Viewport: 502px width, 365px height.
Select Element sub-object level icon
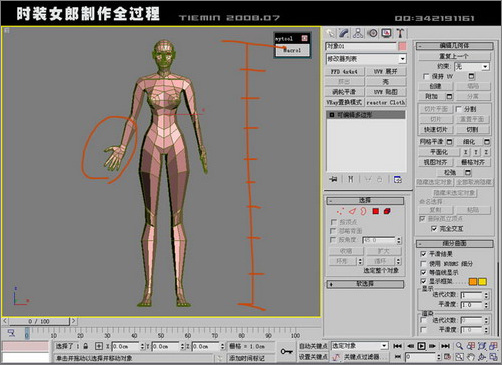[x=387, y=211]
